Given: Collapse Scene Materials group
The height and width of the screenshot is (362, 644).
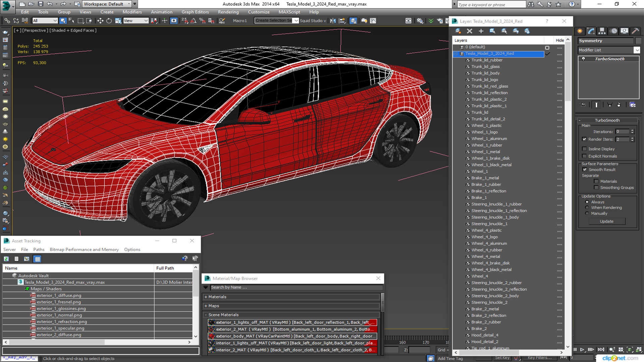Looking at the screenshot, I should (x=206, y=315).
